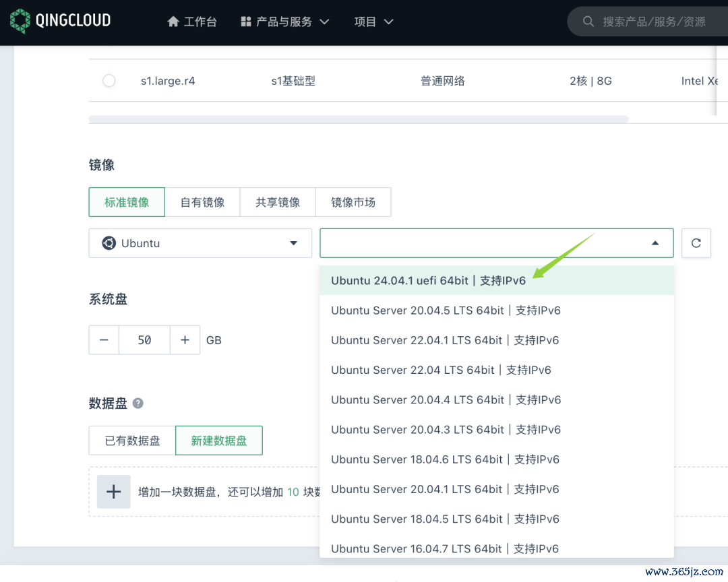Choose Ubuntu Server 22.04 LTS 64bit
The width and height of the screenshot is (728, 582).
(x=496, y=370)
